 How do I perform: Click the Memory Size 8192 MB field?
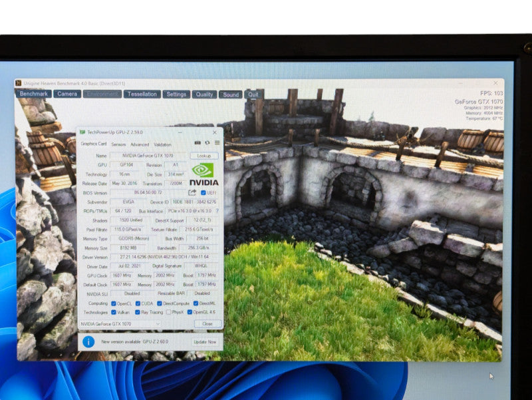(x=128, y=248)
